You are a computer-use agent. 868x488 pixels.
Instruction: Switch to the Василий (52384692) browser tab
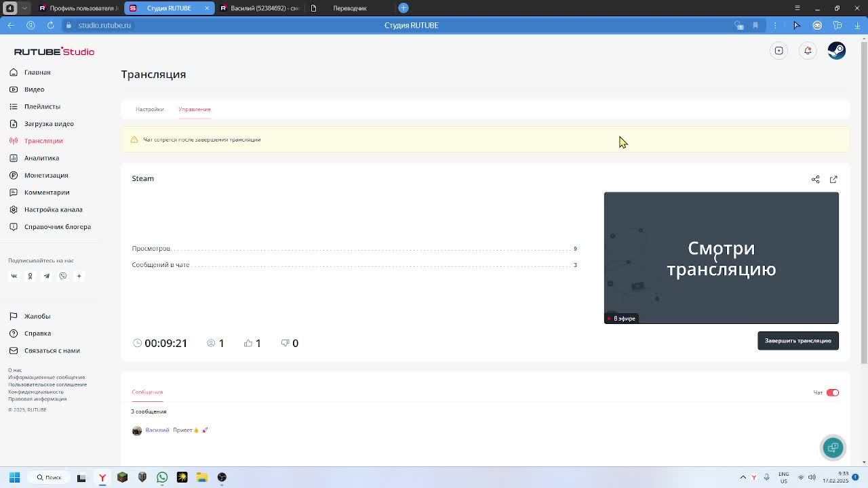tap(260, 8)
